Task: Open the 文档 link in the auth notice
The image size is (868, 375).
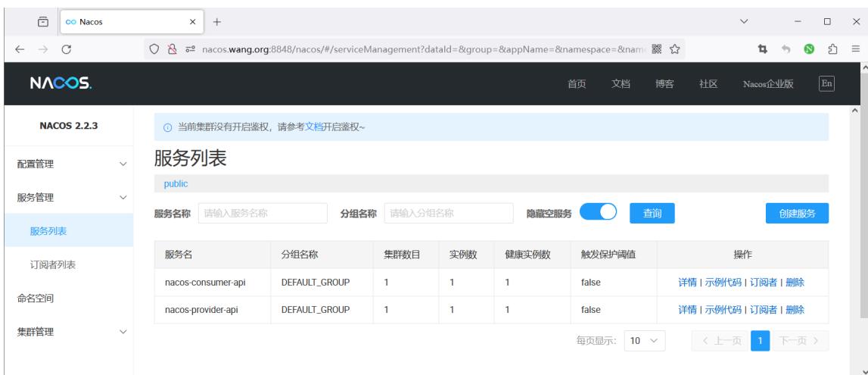Action: tap(314, 127)
